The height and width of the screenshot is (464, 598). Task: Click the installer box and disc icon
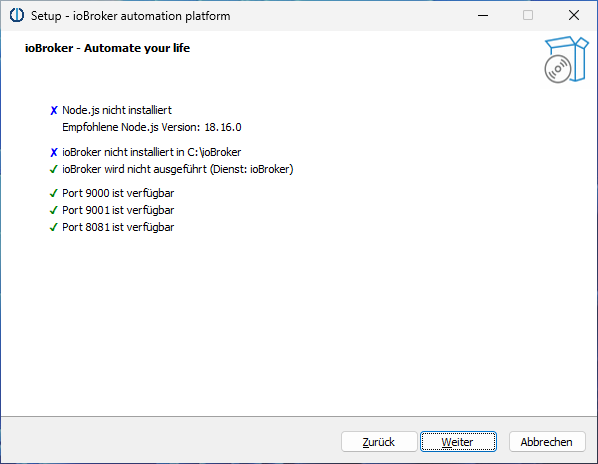point(566,59)
